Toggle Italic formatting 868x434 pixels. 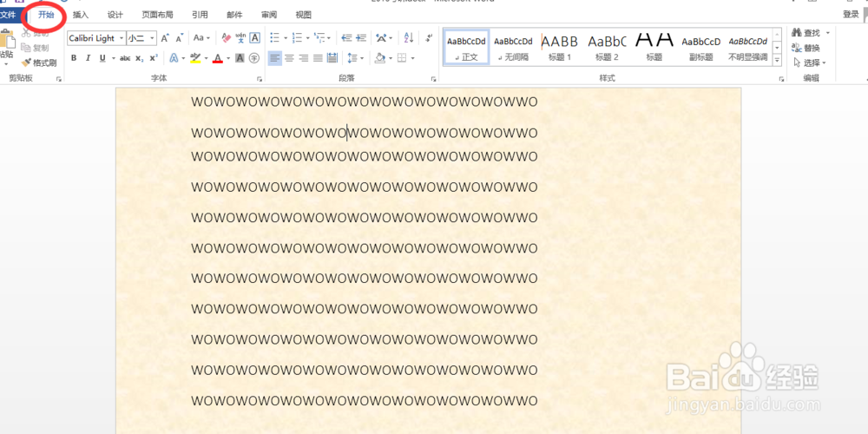click(88, 58)
